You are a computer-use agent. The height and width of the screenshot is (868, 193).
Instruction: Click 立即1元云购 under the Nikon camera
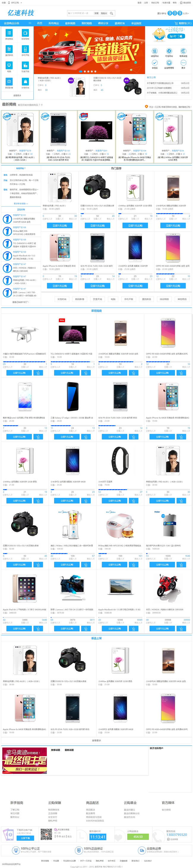[x=97, y=226]
